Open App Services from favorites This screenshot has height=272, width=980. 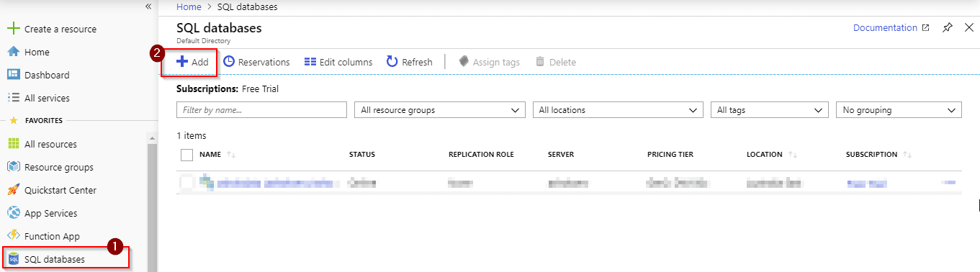click(x=50, y=214)
